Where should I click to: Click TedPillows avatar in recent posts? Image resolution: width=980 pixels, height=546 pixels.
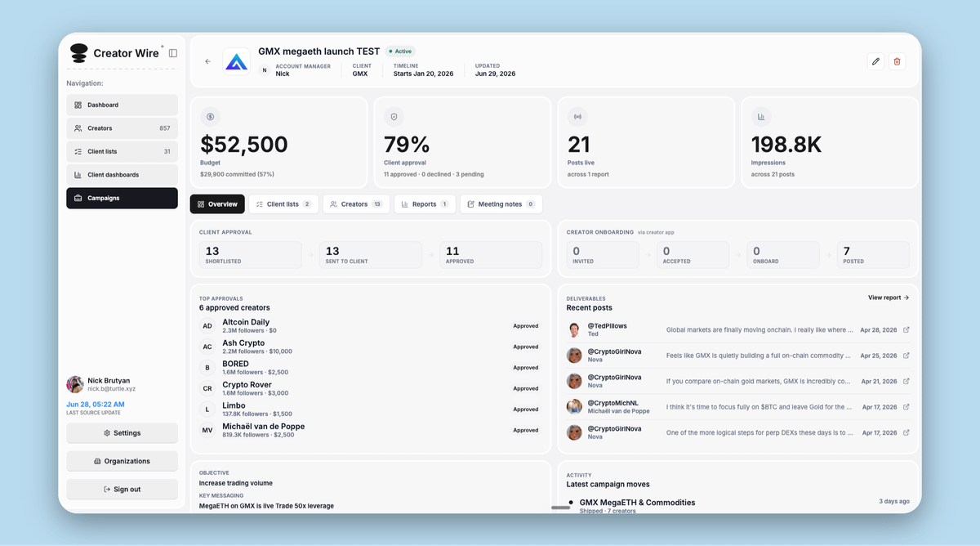point(574,330)
